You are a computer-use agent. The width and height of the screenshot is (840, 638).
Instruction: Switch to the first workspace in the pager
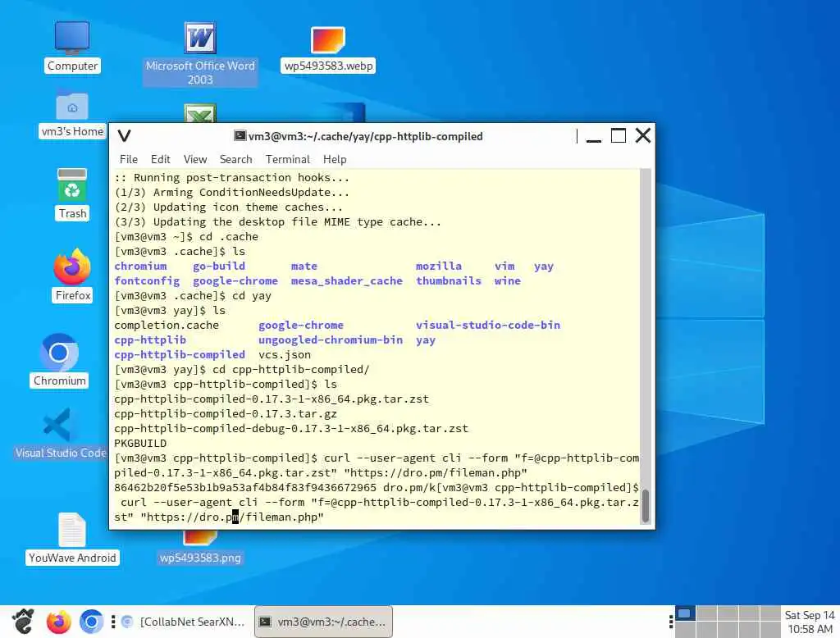(685, 613)
